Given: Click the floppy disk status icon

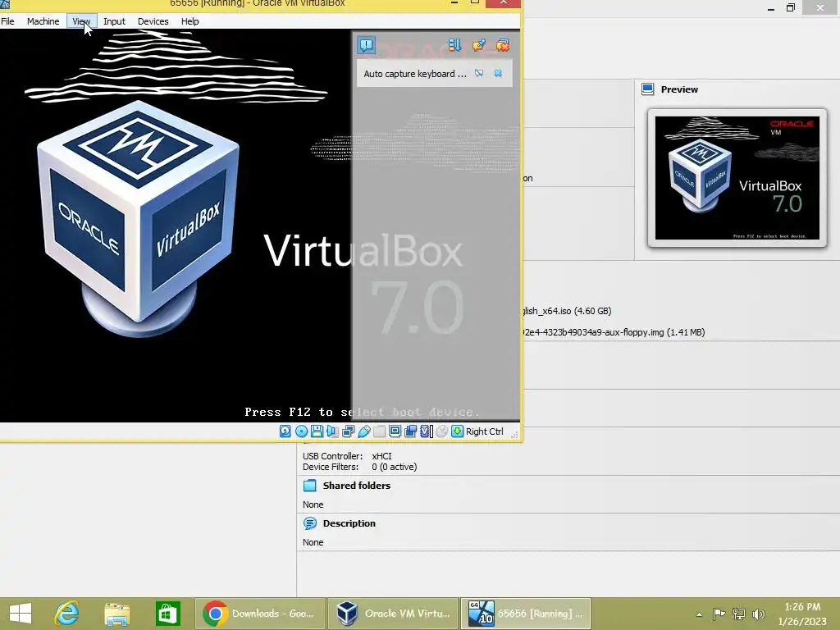Looking at the screenshot, I should [317, 431].
